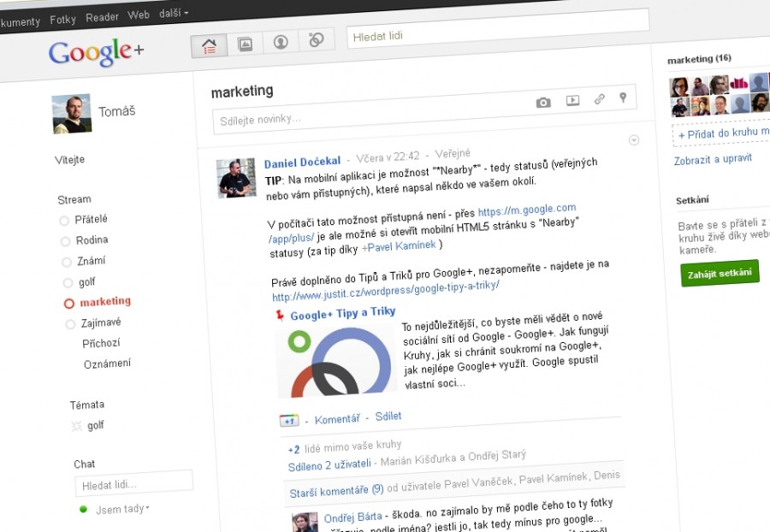Focus the chat 'Hledat lidi...' field
The height and width of the screenshot is (532, 770).
(133, 483)
